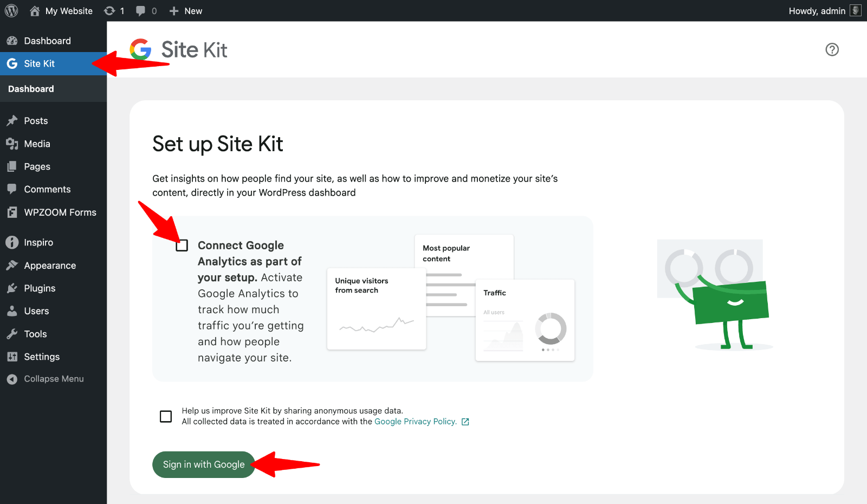The image size is (867, 504).
Task: Enable Connect Google Analytics checkbox
Action: [182, 245]
